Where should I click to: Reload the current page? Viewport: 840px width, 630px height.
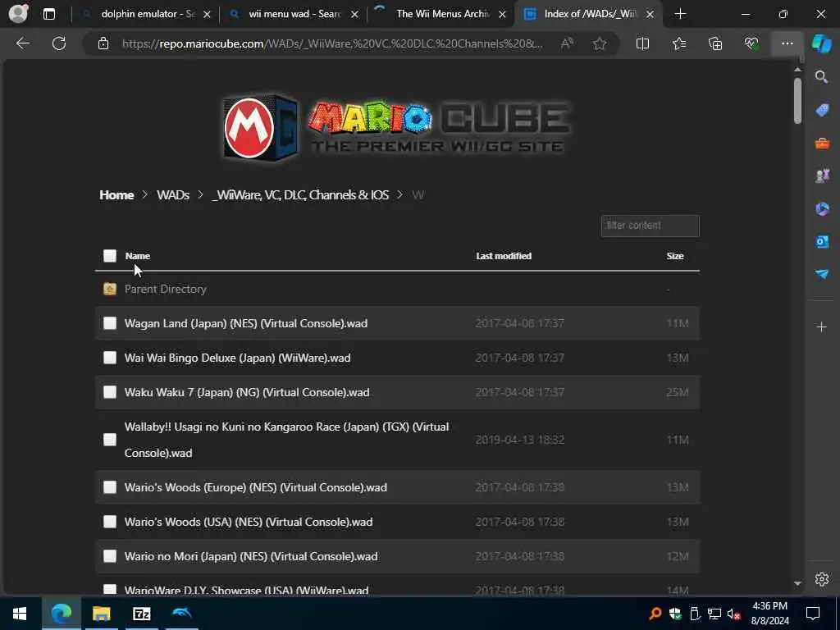pyautogui.click(x=59, y=43)
